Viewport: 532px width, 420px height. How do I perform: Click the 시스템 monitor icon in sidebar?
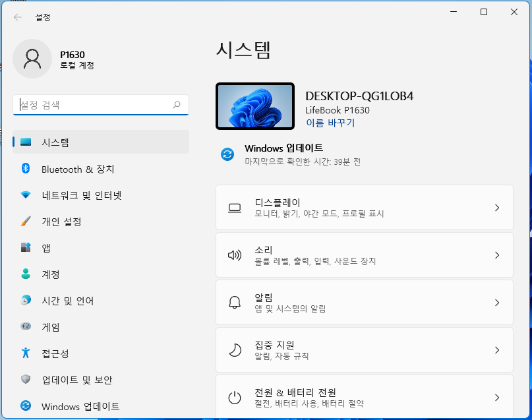click(x=26, y=142)
